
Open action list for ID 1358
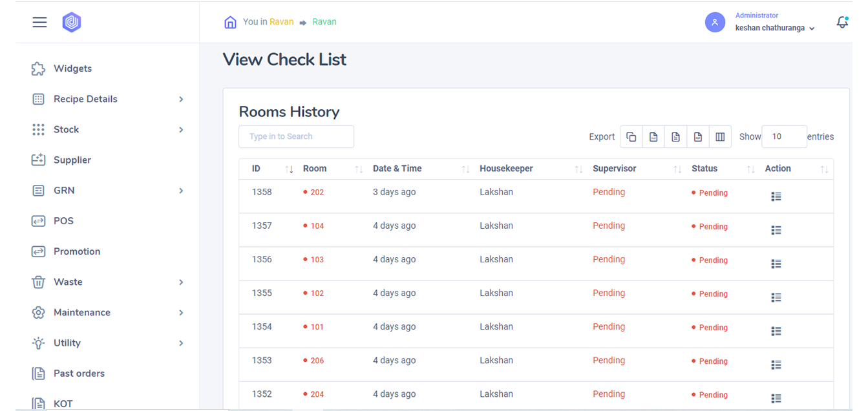[776, 196]
